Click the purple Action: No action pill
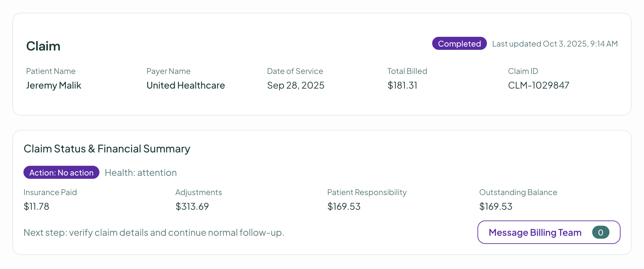This screenshot has width=644, height=269. [61, 172]
